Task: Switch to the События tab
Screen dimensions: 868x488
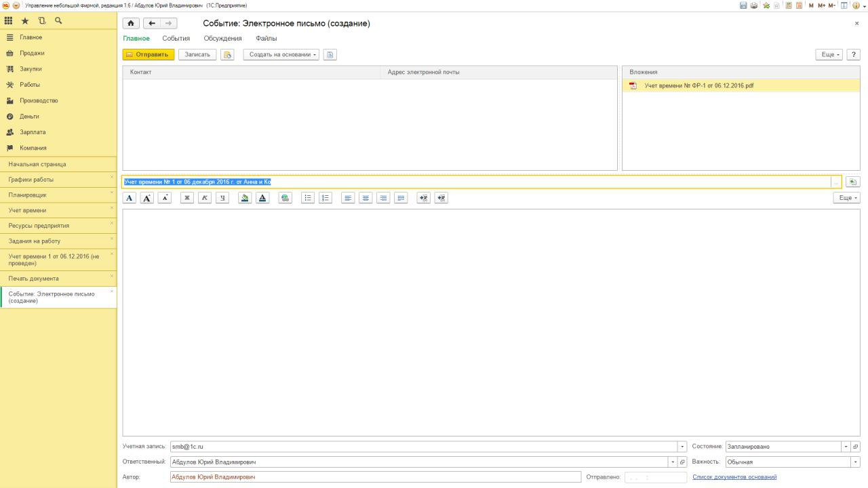Action: (176, 39)
